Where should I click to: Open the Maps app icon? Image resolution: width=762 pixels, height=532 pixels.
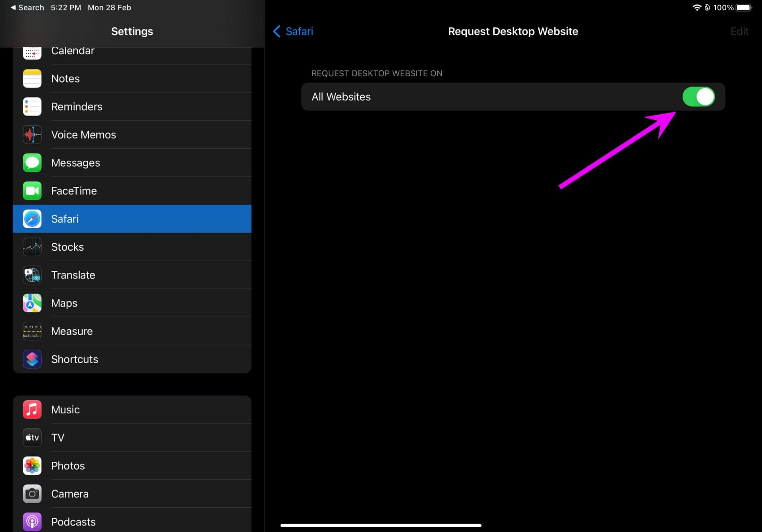point(32,303)
